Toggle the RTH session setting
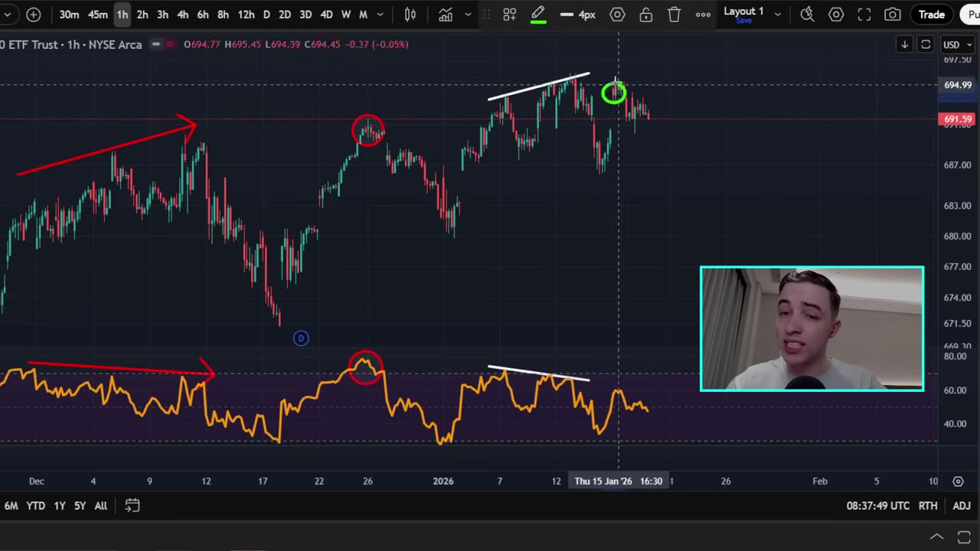This screenshot has width=980, height=551. 927,505
